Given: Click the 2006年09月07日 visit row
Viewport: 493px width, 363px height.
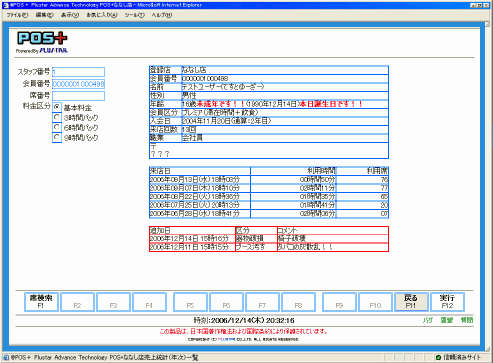Looking at the screenshot, I should [269, 188].
